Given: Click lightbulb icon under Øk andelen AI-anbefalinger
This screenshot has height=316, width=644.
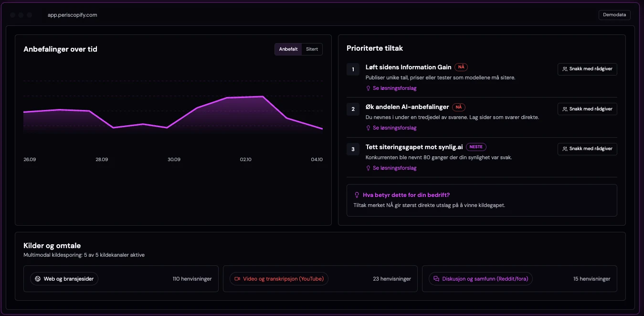Looking at the screenshot, I should [368, 128].
